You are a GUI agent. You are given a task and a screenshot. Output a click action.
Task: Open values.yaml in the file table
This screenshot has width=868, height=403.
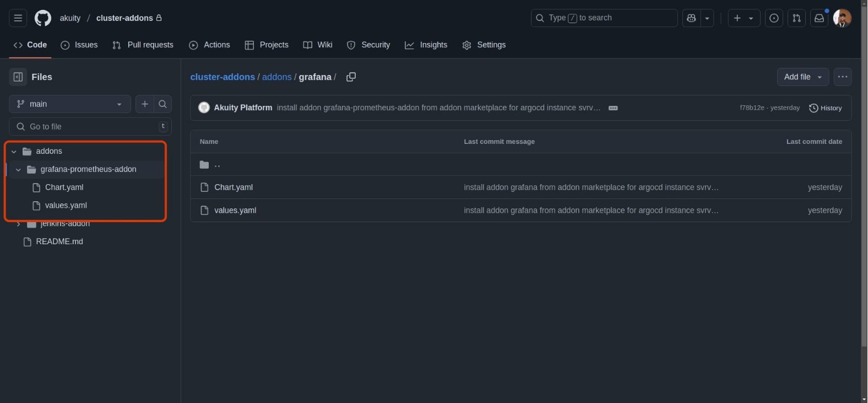pyautogui.click(x=235, y=211)
